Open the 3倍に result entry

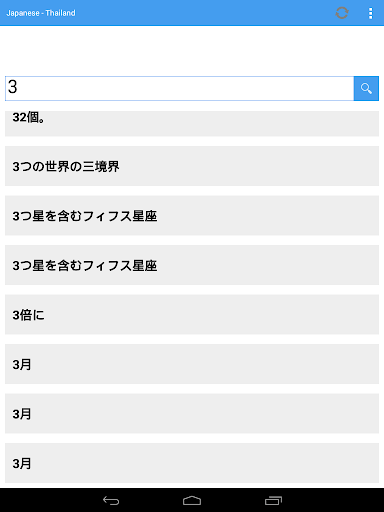(192, 315)
